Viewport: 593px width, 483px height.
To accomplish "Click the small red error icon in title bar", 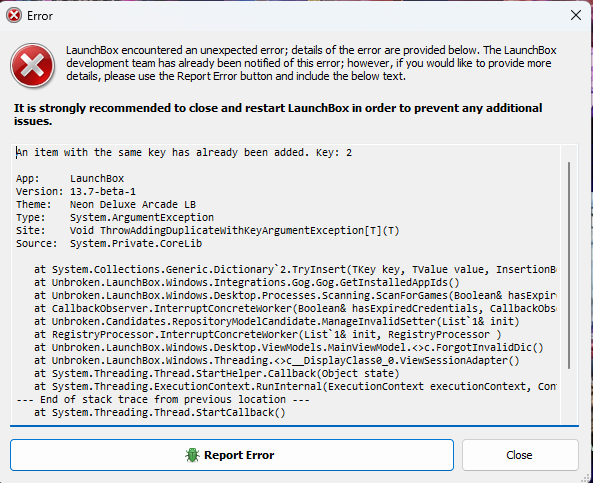I will [x=14, y=16].
